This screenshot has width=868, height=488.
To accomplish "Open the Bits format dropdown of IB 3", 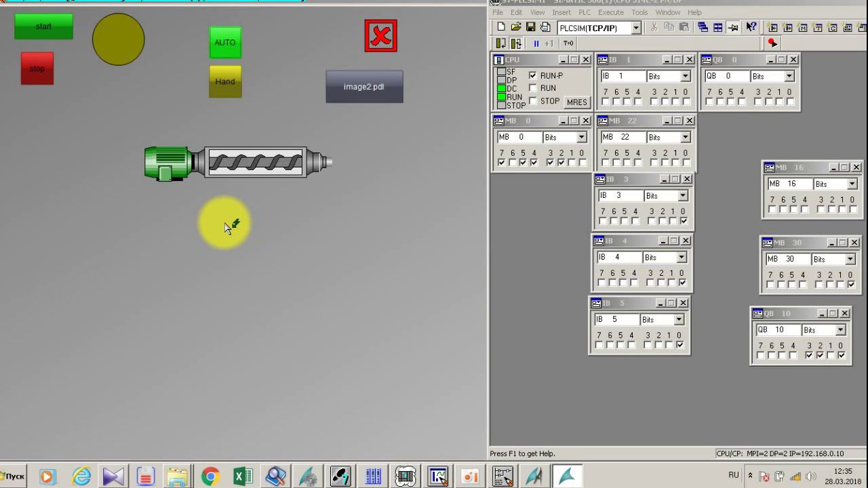I will pos(683,195).
